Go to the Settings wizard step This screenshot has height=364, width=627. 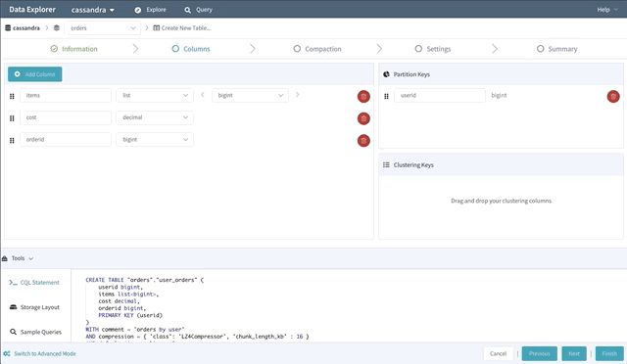(433, 49)
